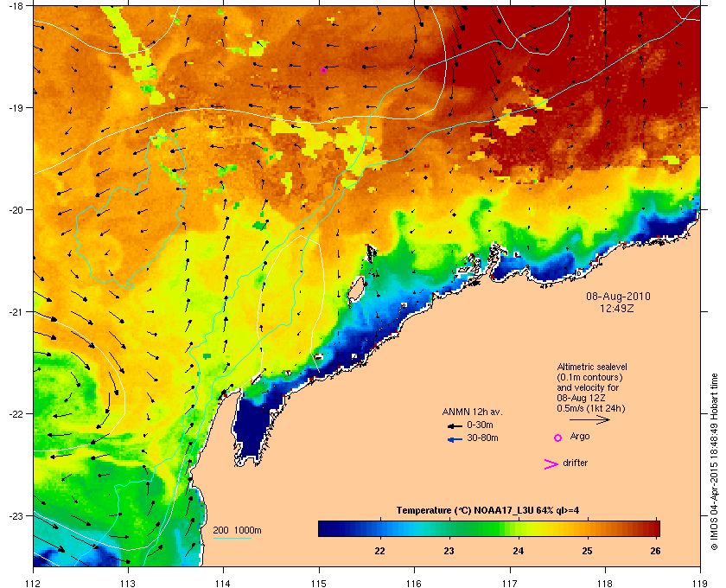726x588 pixels.
Task: Click the colorbar value 22
Action: (379, 551)
